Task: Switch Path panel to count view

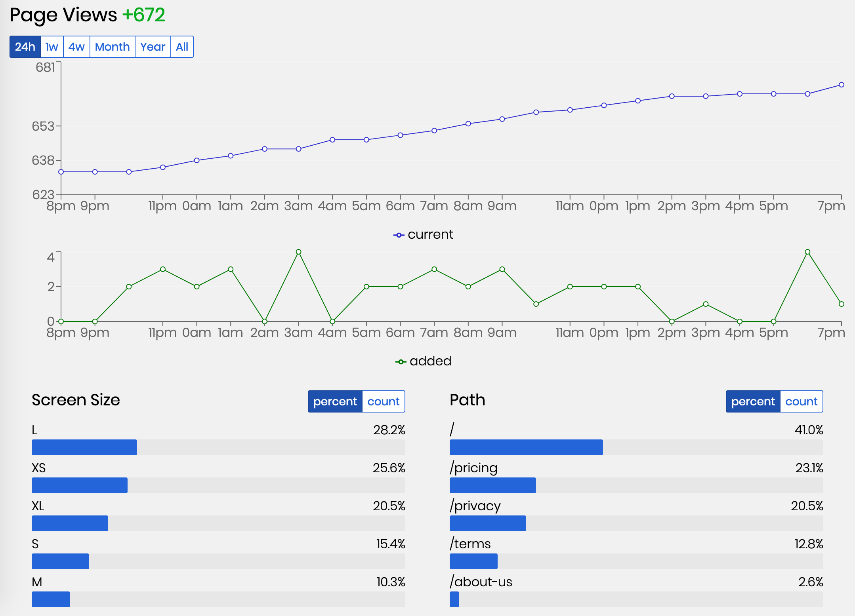Action: point(801,401)
